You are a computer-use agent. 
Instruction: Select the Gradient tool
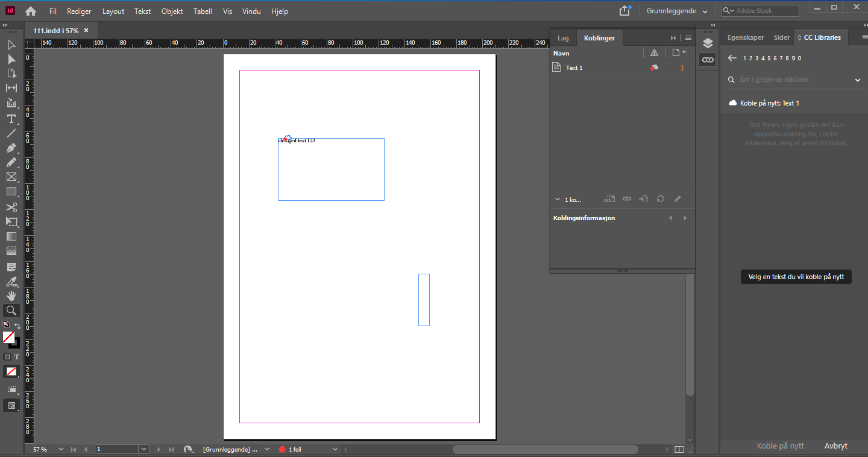(x=11, y=236)
